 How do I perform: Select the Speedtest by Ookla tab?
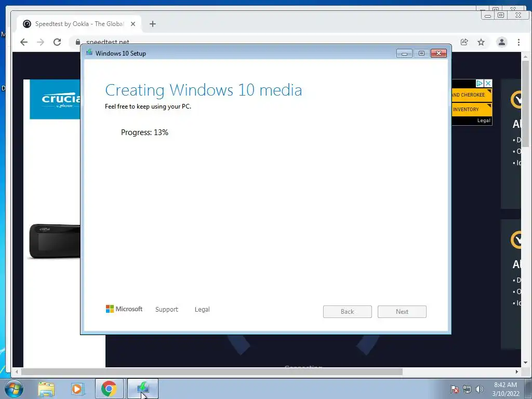coord(79,24)
